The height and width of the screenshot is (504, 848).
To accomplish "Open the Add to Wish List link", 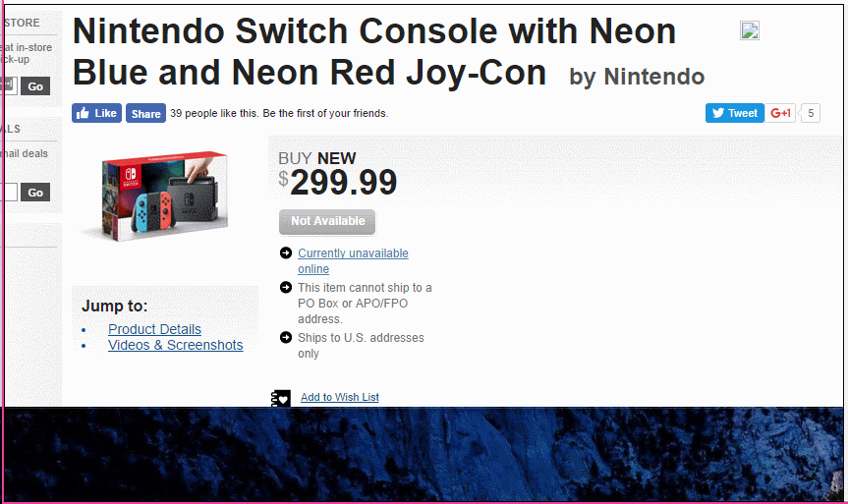I will click(x=340, y=397).
